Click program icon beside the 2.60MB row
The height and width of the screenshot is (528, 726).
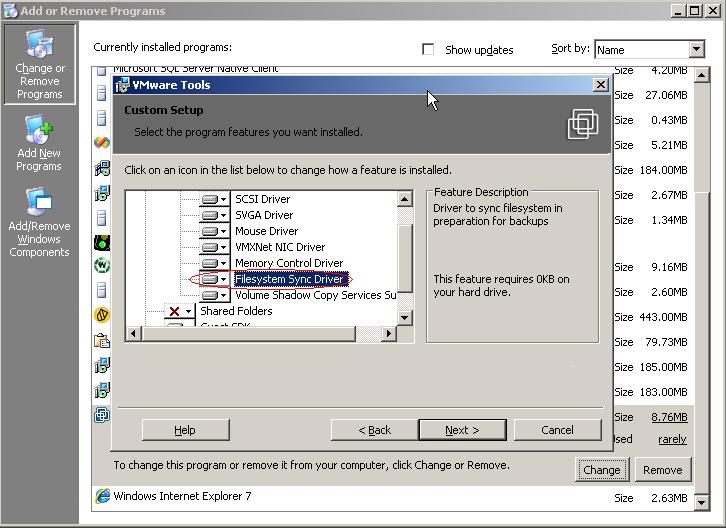(102, 290)
